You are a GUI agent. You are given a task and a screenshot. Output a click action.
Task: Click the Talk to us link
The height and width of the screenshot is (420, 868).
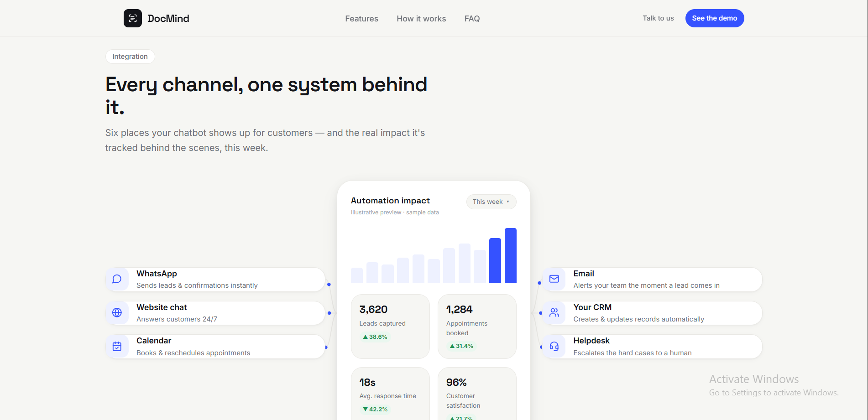click(x=658, y=18)
